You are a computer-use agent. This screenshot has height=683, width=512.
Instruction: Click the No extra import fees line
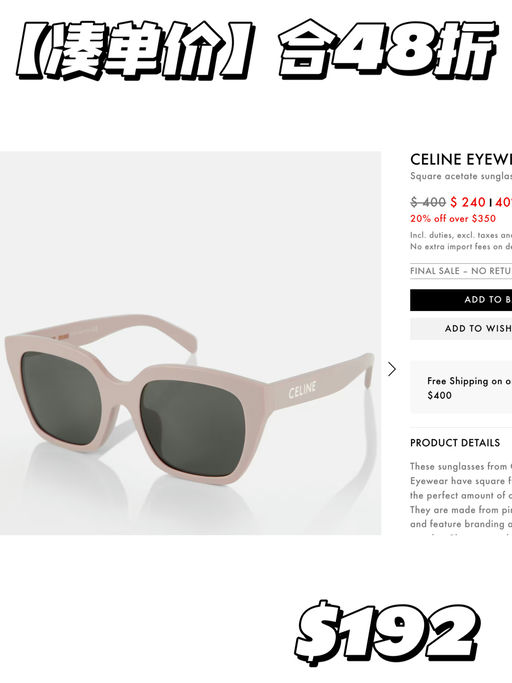461,247
